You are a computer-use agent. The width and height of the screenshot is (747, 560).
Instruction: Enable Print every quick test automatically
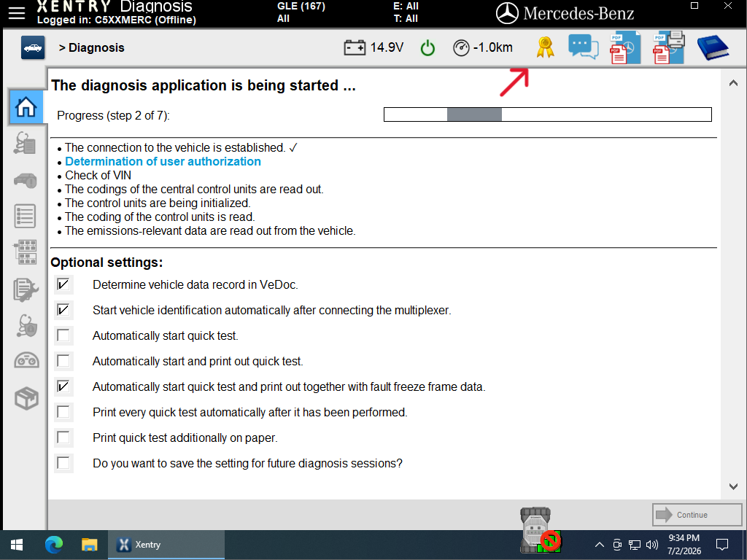(63, 412)
